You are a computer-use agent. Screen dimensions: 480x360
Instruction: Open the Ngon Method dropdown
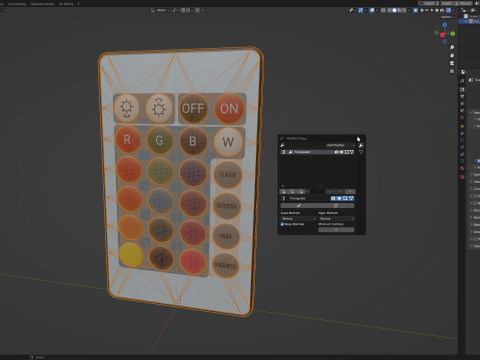(336, 218)
